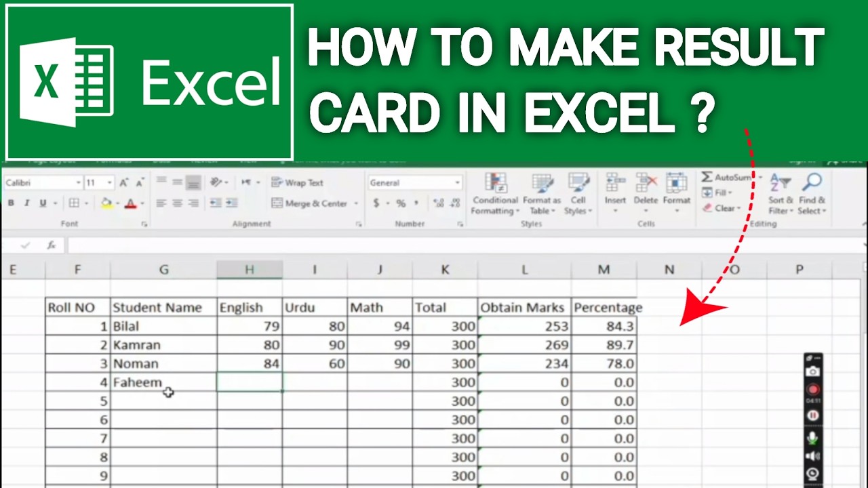The width and height of the screenshot is (868, 488).
Task: Toggle Italic formatting in Font group
Action: (26, 203)
